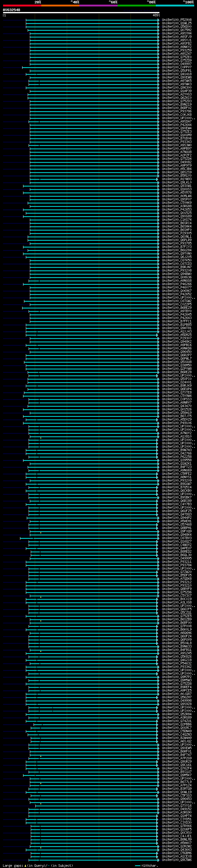Click the query end position 489
This screenshot has height=868, width=197.
pyautogui.click(x=155, y=15)
